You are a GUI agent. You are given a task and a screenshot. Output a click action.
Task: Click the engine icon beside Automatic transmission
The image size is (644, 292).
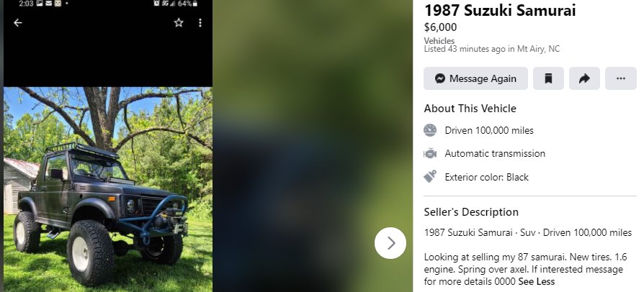pyautogui.click(x=430, y=153)
